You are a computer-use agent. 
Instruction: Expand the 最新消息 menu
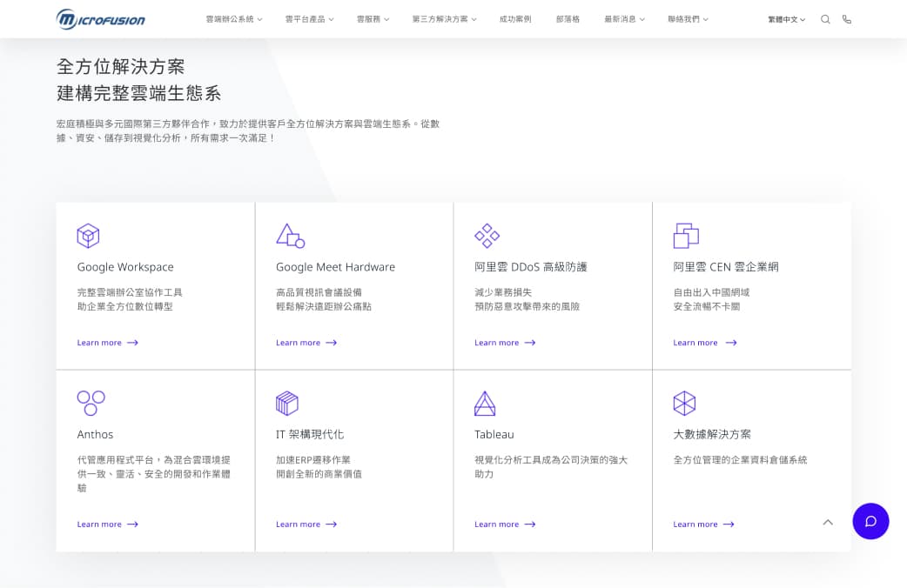click(624, 19)
